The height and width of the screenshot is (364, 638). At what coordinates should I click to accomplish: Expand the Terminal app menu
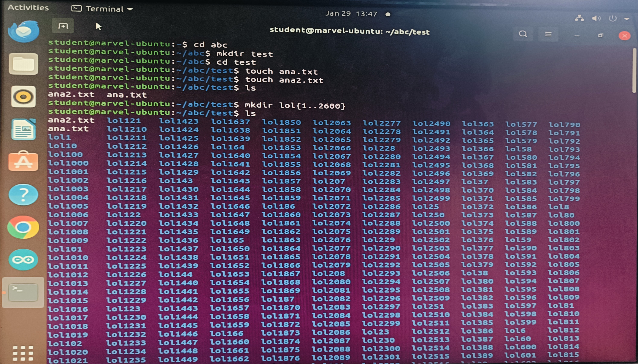(x=102, y=9)
